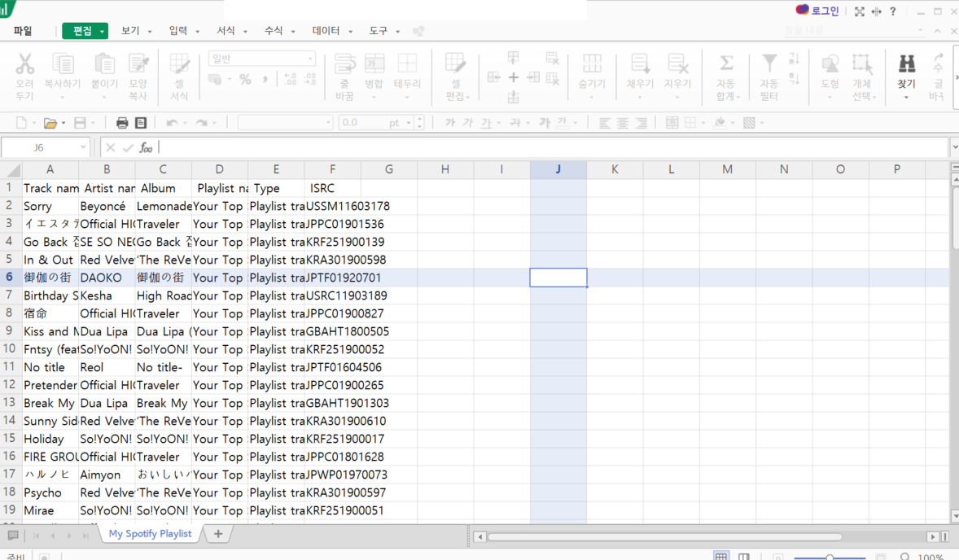Add a new sheet with the plus button
The width and height of the screenshot is (959, 560).
pyautogui.click(x=217, y=534)
